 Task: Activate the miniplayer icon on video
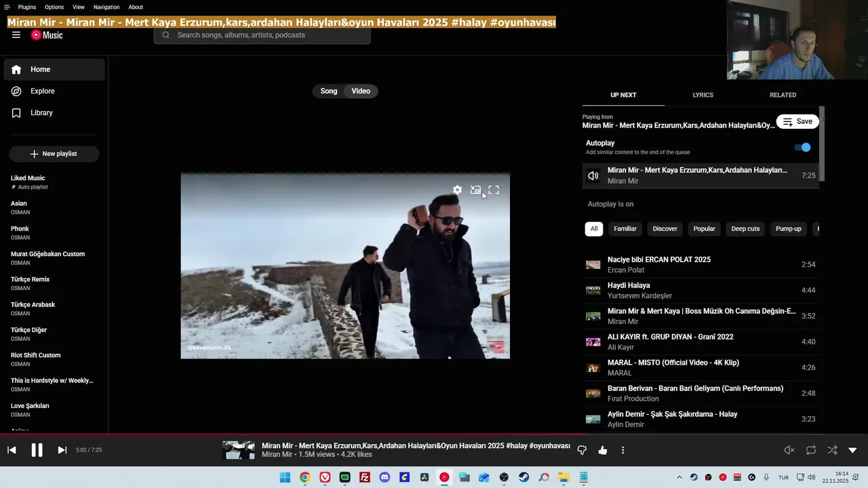[475, 190]
